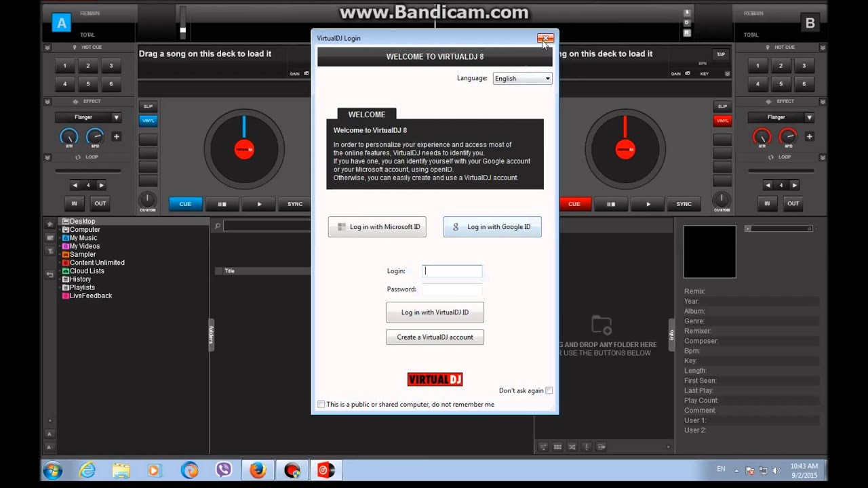Set loop IN point on deck A

click(x=74, y=203)
